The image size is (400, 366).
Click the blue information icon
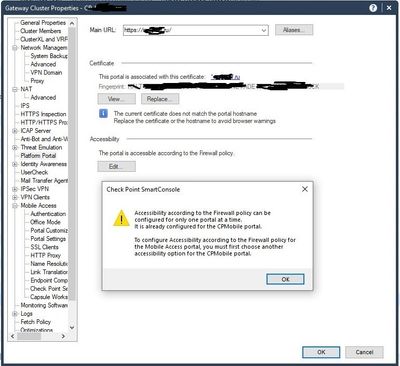coord(103,114)
